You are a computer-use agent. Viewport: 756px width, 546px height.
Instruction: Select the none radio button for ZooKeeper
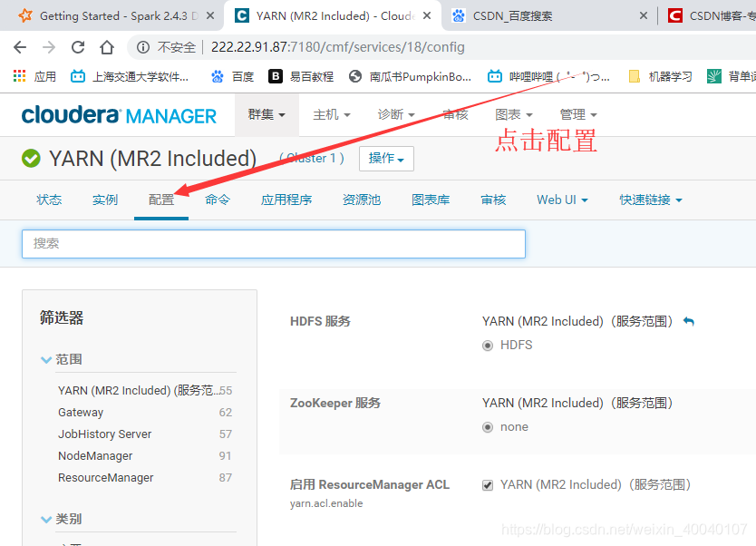(488, 427)
